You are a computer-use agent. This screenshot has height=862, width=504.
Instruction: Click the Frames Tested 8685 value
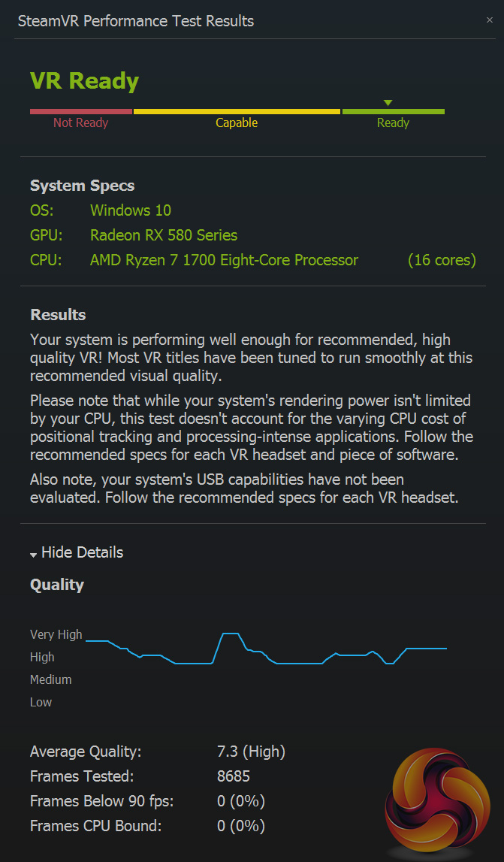click(x=234, y=776)
